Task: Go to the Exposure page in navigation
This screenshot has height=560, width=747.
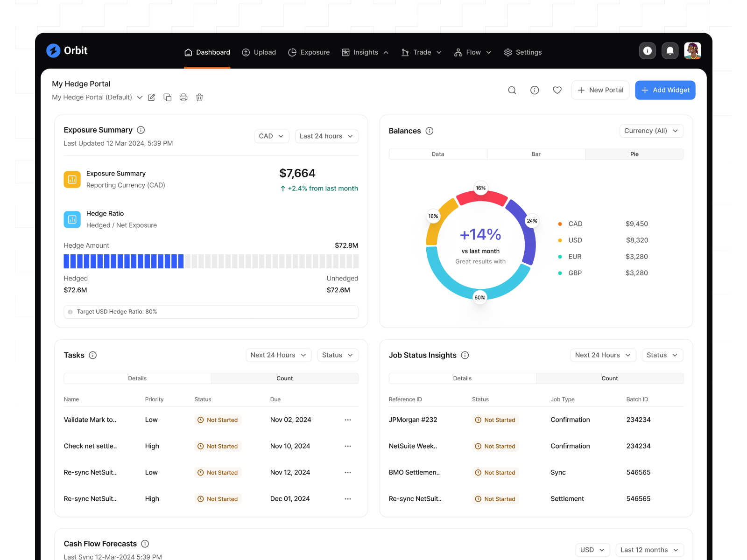Action: (315, 52)
